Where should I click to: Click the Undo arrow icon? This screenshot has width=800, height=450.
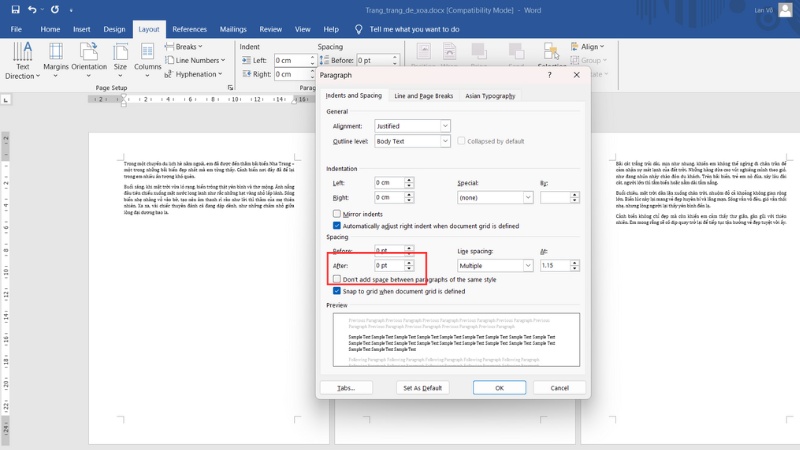click(32, 9)
